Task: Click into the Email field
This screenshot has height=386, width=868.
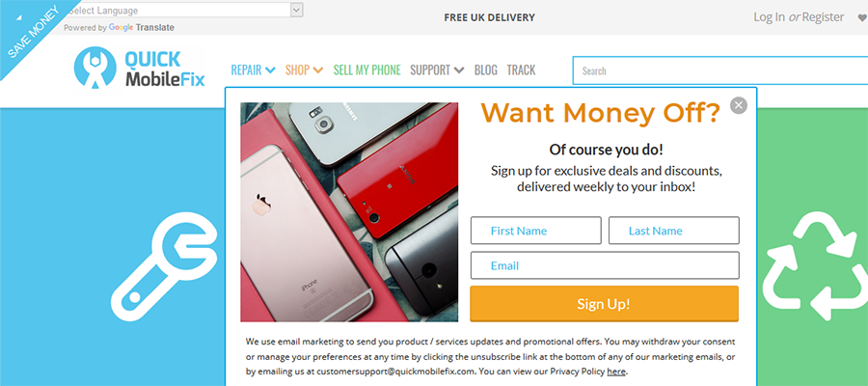Action: (605, 265)
